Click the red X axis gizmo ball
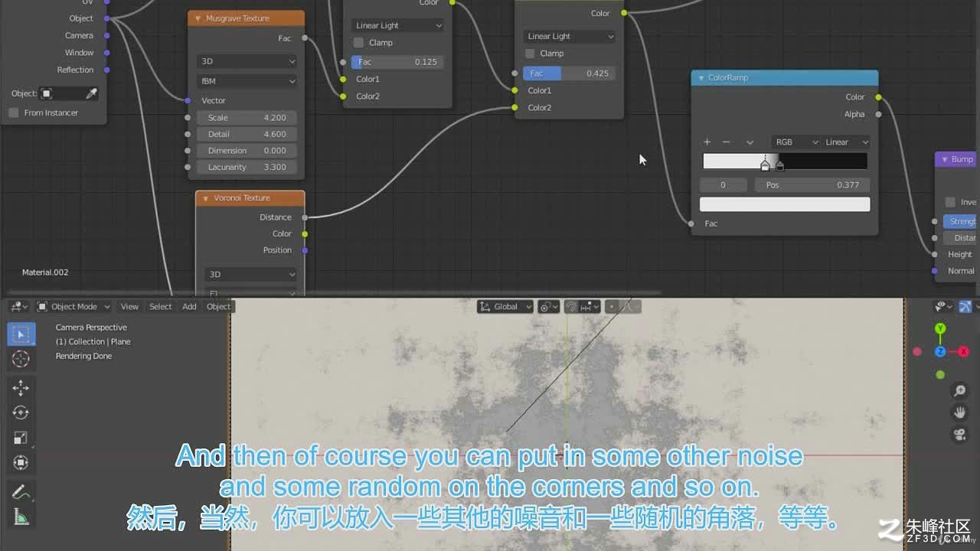 [x=963, y=352]
